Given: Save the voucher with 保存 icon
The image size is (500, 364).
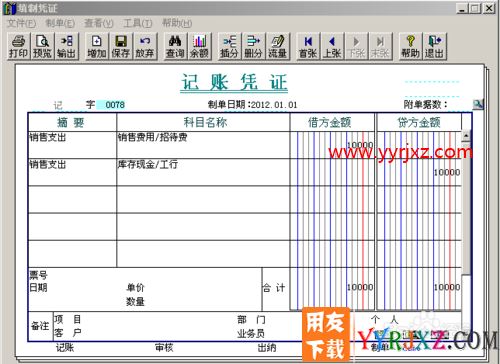Looking at the screenshot, I should [121, 46].
